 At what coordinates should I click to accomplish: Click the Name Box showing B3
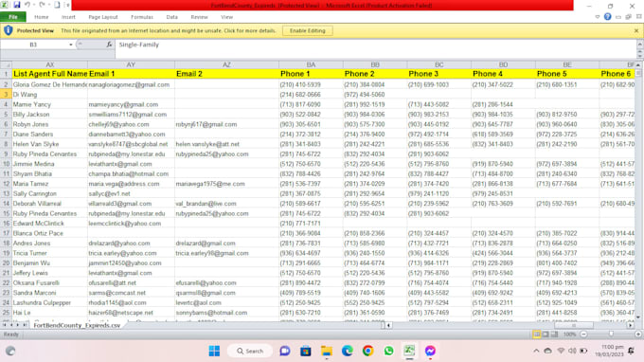click(34, 45)
